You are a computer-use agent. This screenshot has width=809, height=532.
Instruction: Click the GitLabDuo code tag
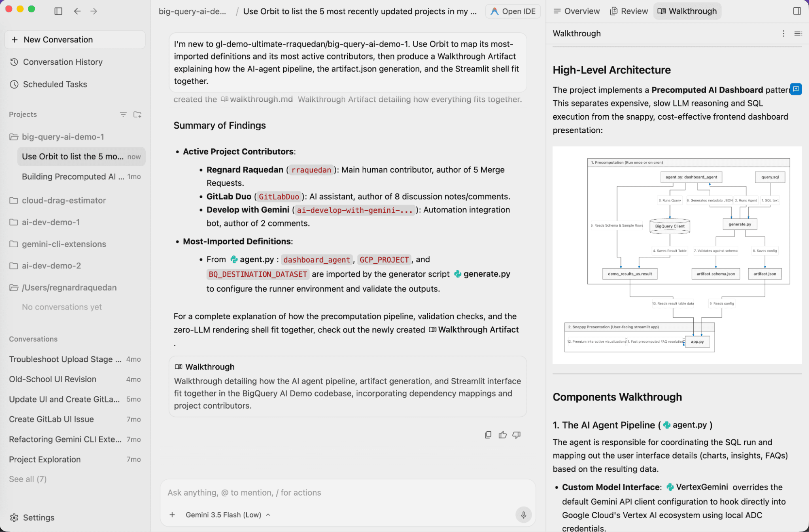coord(279,197)
